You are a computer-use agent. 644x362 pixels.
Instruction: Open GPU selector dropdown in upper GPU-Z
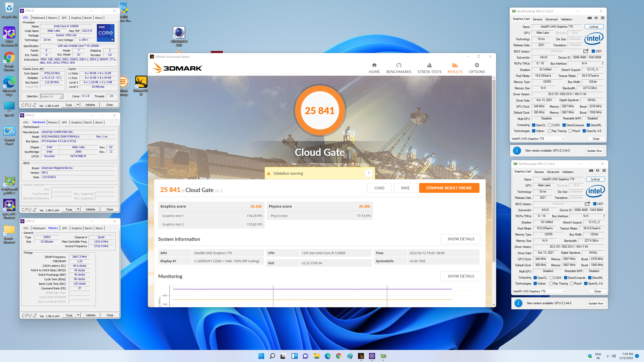(538, 139)
